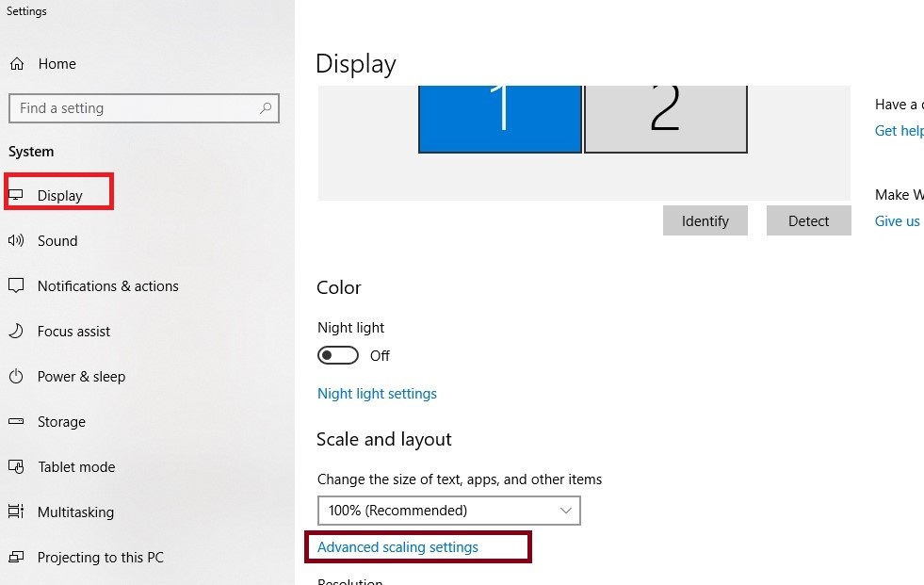
Task: Toggle the Night light switch
Action: 337,355
